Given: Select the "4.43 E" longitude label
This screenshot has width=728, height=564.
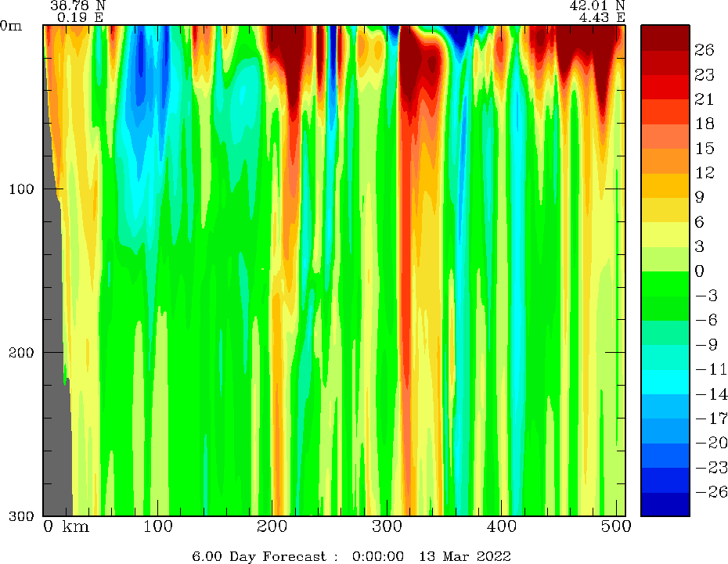Looking at the screenshot, I should [602, 18].
